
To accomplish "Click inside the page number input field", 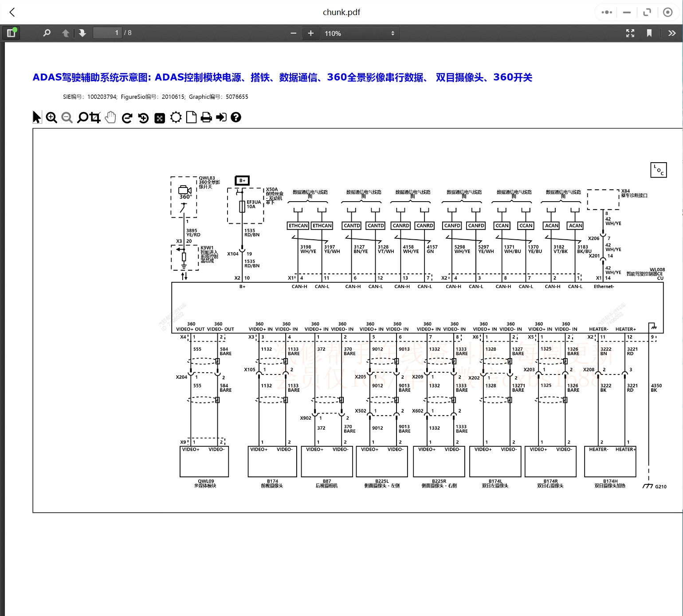I will 107,32.
